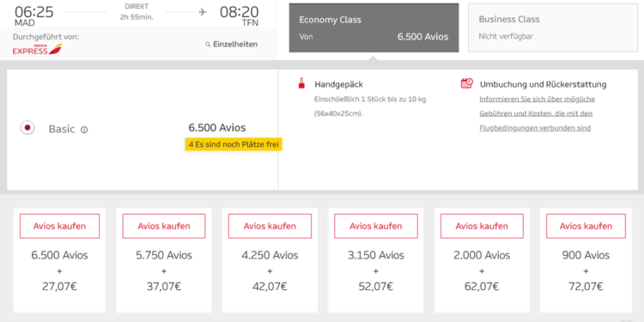
Task: Click the '(56x40x25cm).' dimensions text
Action: (x=338, y=113)
